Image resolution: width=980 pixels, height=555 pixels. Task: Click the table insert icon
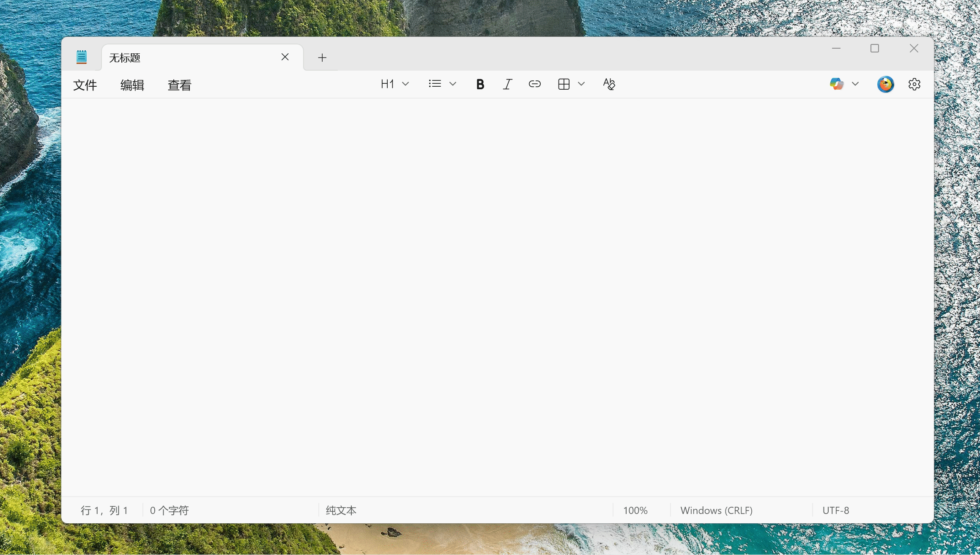coord(564,84)
